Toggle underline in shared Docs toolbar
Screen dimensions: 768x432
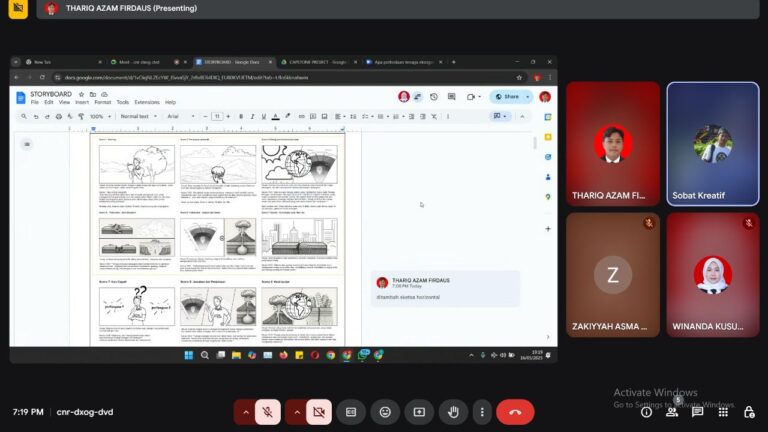(264, 117)
